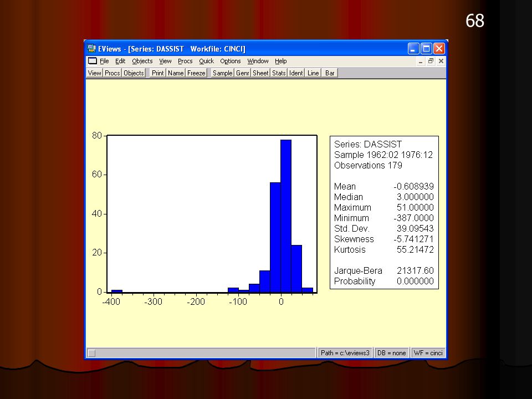Maximize the EViews window
Screen dimensions: 532x399
pos(426,49)
